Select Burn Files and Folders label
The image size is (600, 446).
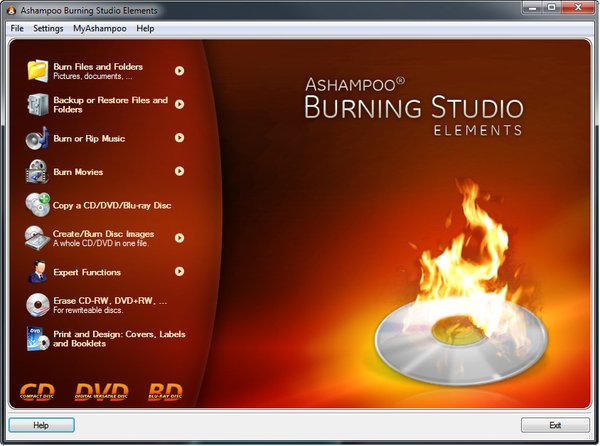(98, 67)
